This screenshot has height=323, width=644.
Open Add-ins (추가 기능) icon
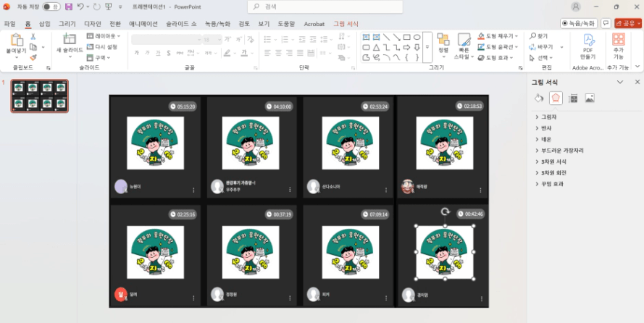point(618,45)
